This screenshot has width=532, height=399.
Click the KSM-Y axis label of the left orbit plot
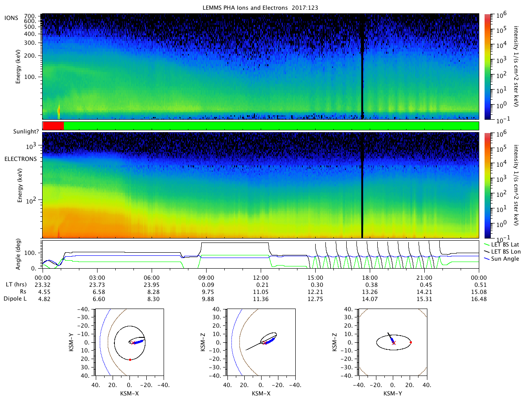click(72, 342)
